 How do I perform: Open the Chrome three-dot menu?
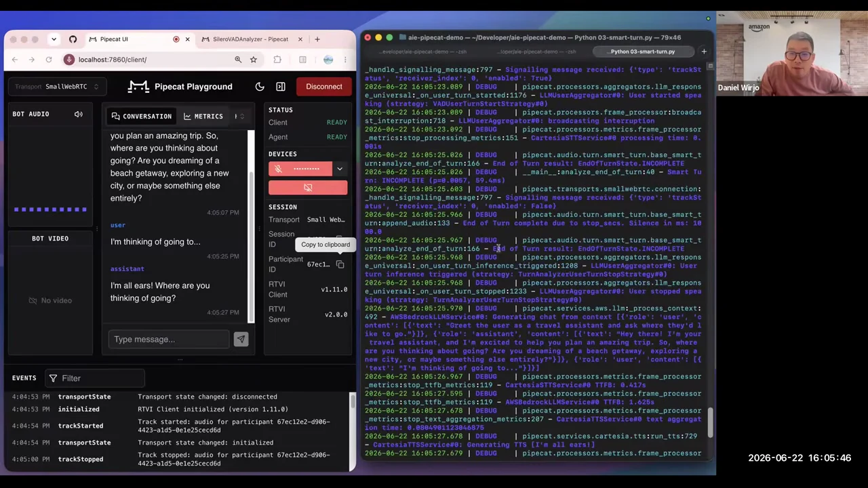347,60
